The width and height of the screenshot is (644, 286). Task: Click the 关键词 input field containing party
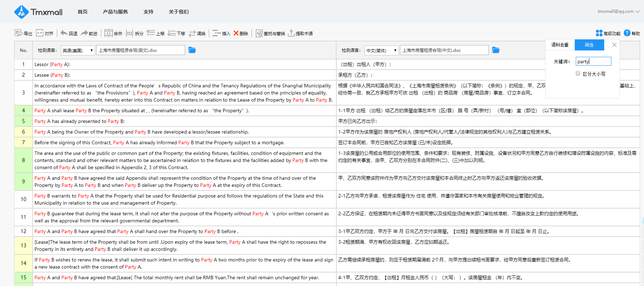(593, 61)
